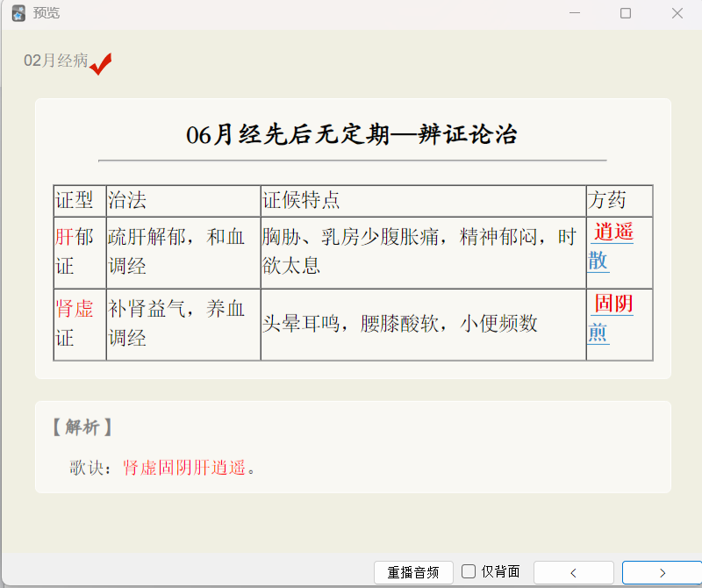Click the red checkmark beside 02月经病
Viewport: 702px width, 588px height.
(101, 63)
